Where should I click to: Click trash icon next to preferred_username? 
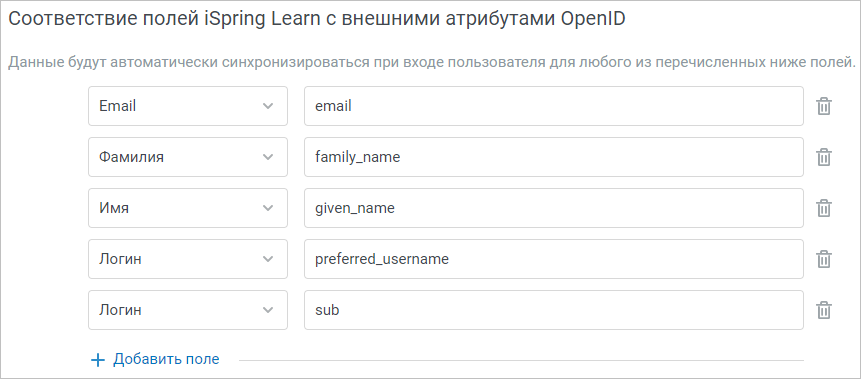coord(823,259)
